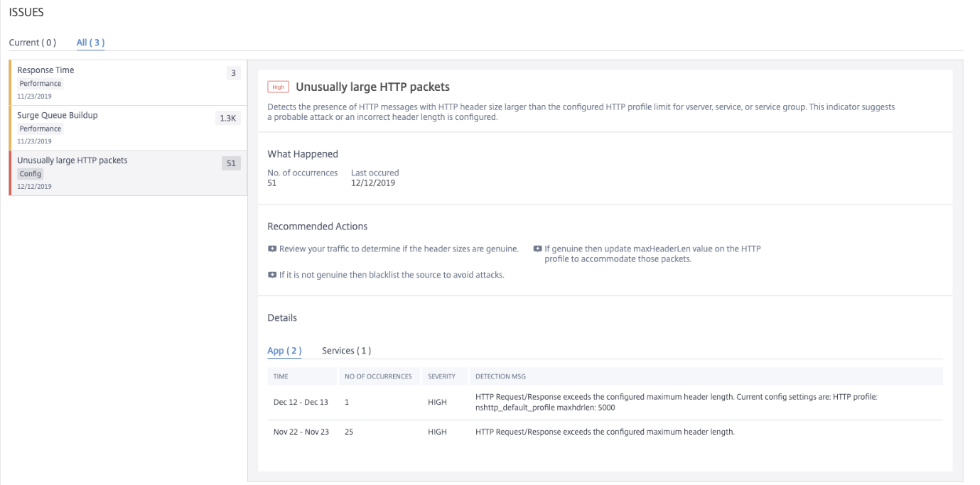
Task: Click the NO OF OCCURRENCES column header
Action: 378,376
